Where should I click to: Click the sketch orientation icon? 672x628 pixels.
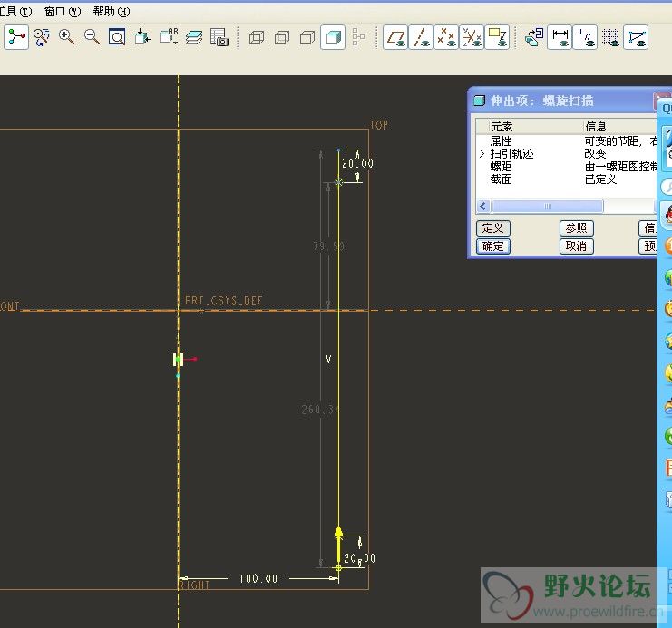click(x=534, y=37)
